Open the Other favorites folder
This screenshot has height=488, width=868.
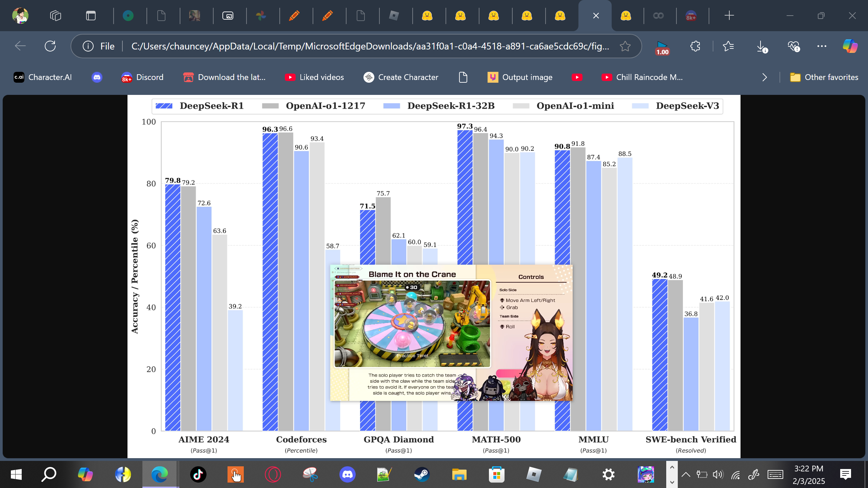click(824, 77)
